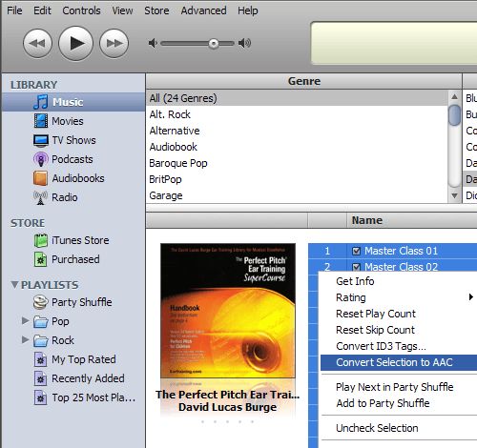Click the David Lucas Burge artist label
This screenshot has height=448, width=477.
(x=227, y=407)
